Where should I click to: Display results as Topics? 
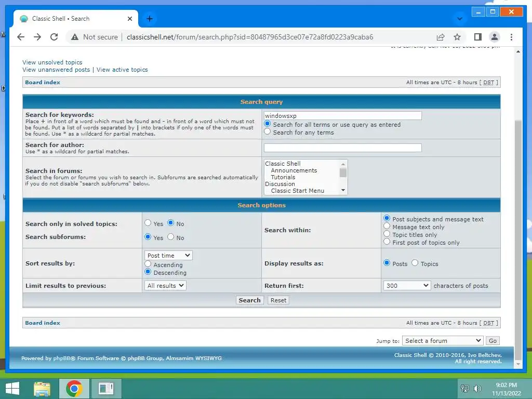tap(415, 262)
